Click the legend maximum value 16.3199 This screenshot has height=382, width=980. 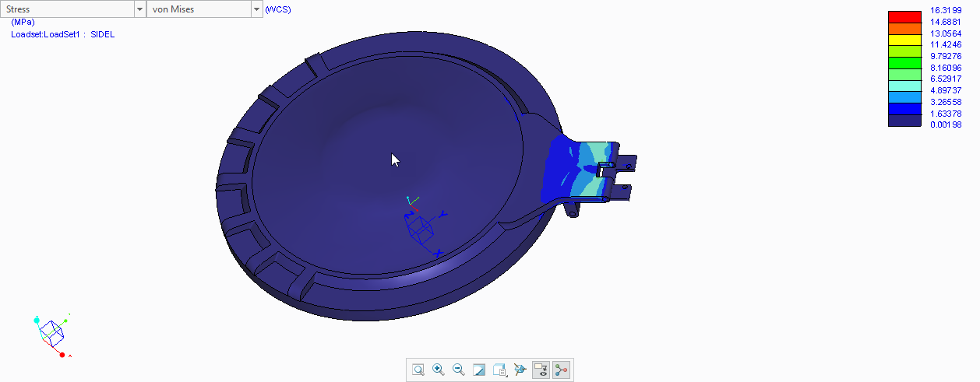coord(945,10)
